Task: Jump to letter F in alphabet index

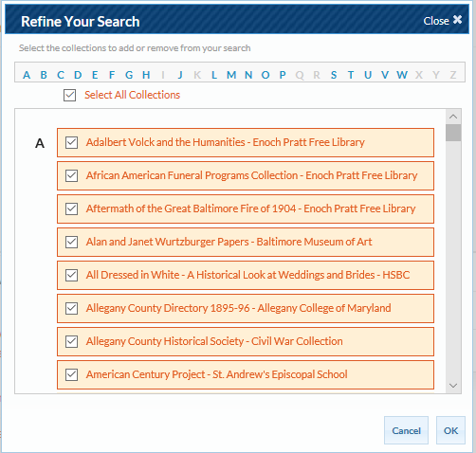Action: tap(112, 75)
